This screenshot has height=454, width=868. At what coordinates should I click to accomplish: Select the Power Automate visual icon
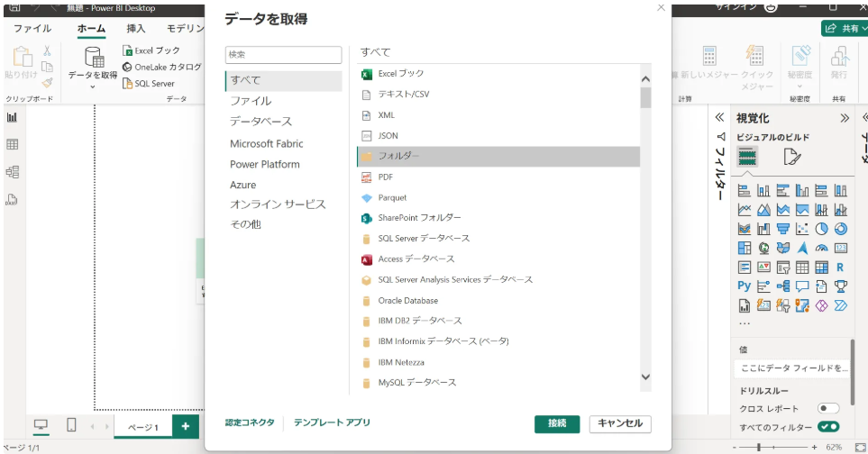(x=841, y=305)
